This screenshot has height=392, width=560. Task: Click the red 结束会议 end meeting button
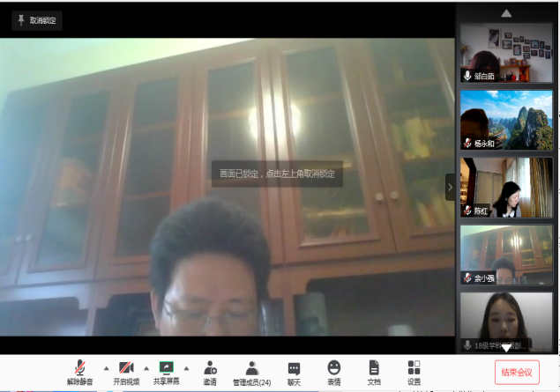pyautogui.click(x=517, y=372)
